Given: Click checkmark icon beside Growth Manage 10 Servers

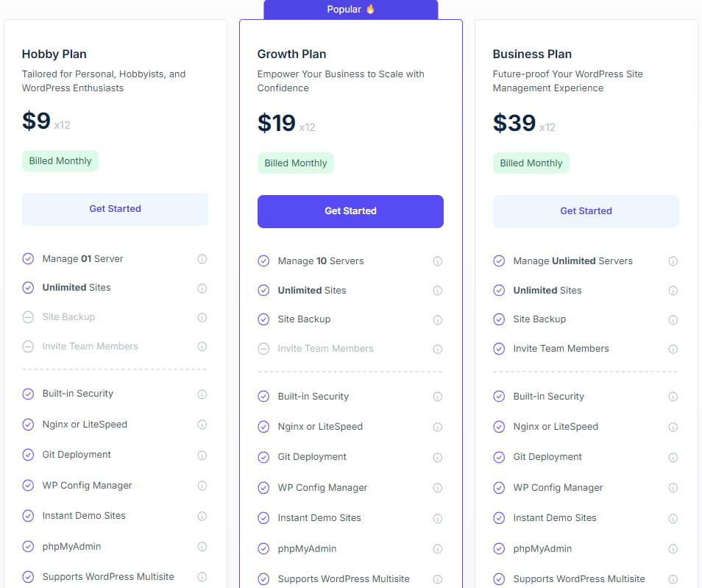Looking at the screenshot, I should coord(263,261).
